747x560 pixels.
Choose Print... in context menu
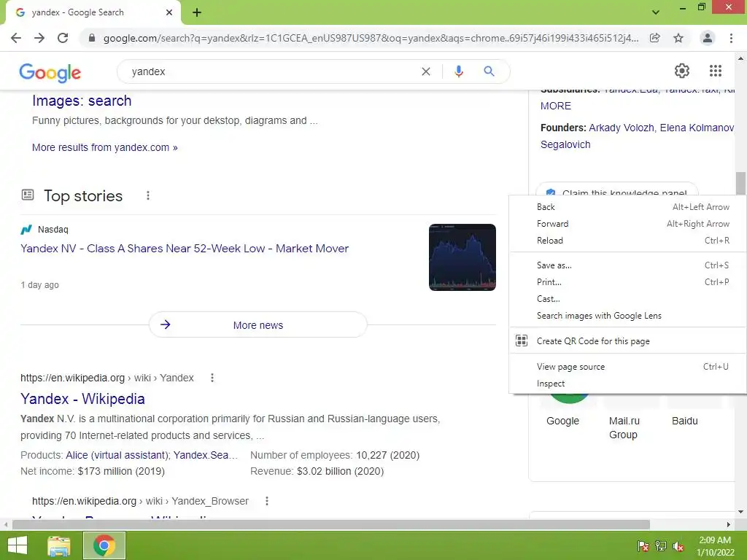point(628,282)
